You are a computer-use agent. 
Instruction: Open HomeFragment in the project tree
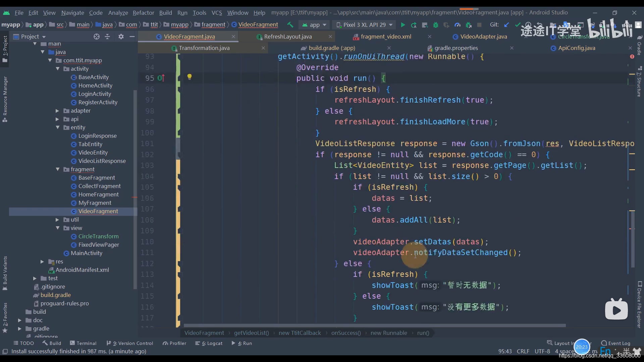99,194
